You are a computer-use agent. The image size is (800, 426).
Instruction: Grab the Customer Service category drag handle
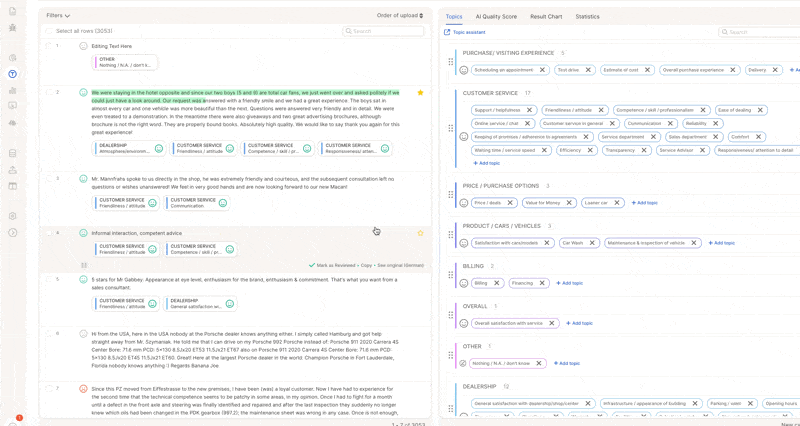pyautogui.click(x=451, y=128)
